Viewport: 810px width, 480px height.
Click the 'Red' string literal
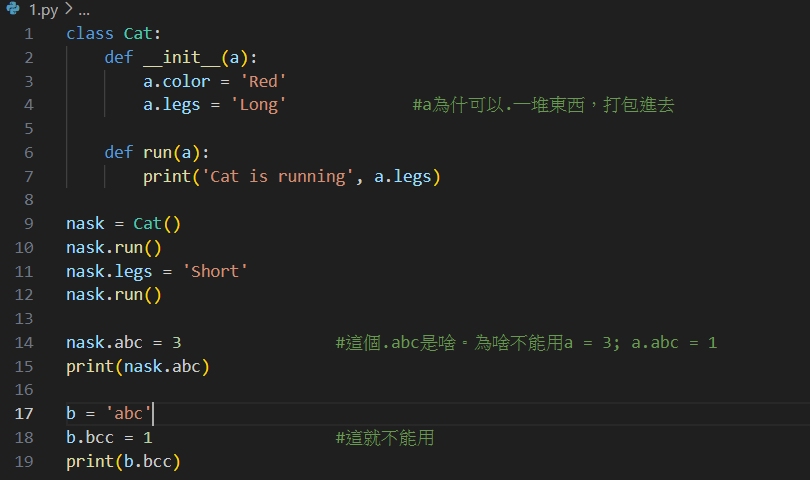[x=263, y=81]
